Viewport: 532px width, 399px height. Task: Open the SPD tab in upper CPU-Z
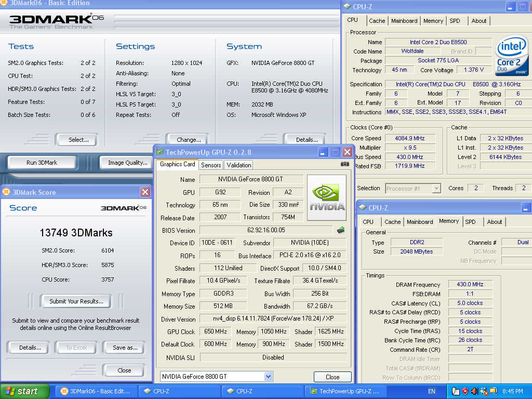point(455,21)
